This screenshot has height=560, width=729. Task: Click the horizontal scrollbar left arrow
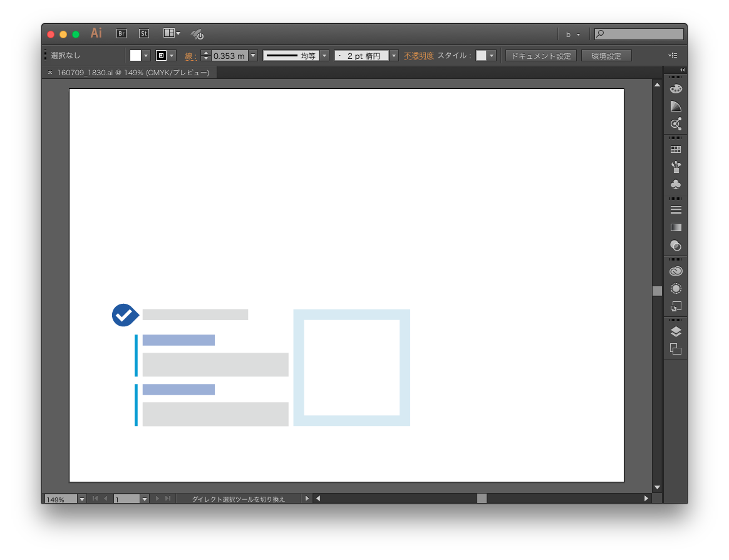(318, 498)
